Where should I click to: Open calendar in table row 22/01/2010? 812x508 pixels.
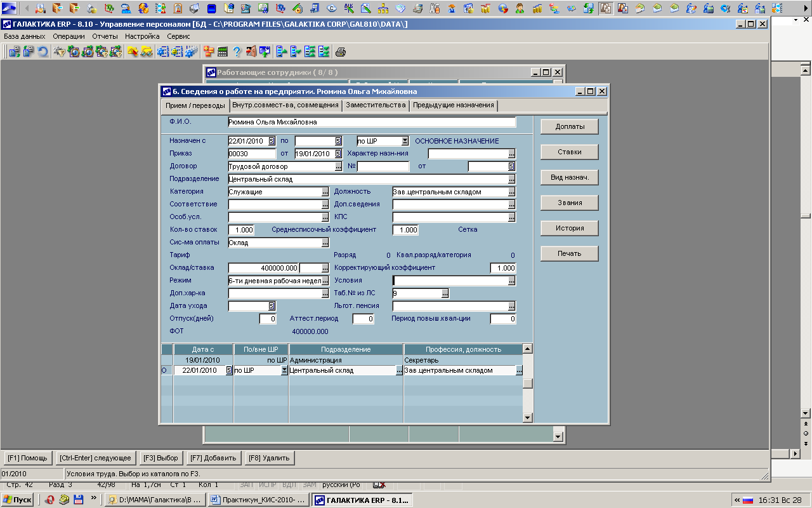click(x=229, y=371)
